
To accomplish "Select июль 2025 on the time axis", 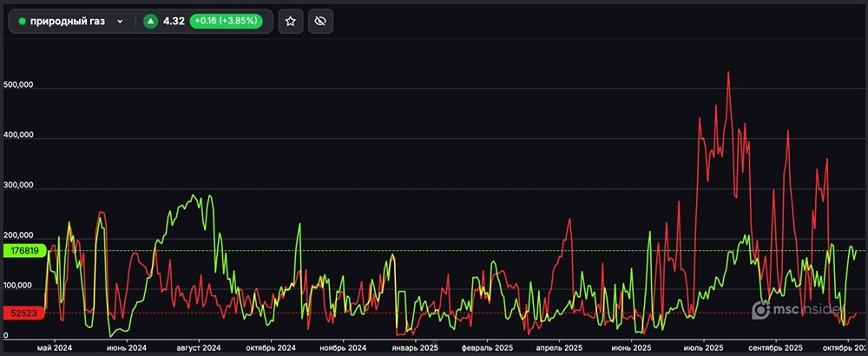I will 704,346.
